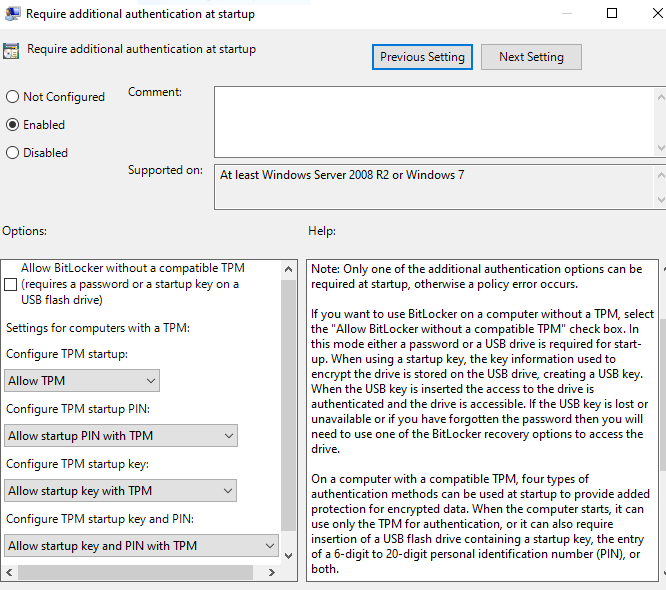Click the 'Comment:' label
Screen dimensions: 666x590
pyautogui.click(x=155, y=92)
